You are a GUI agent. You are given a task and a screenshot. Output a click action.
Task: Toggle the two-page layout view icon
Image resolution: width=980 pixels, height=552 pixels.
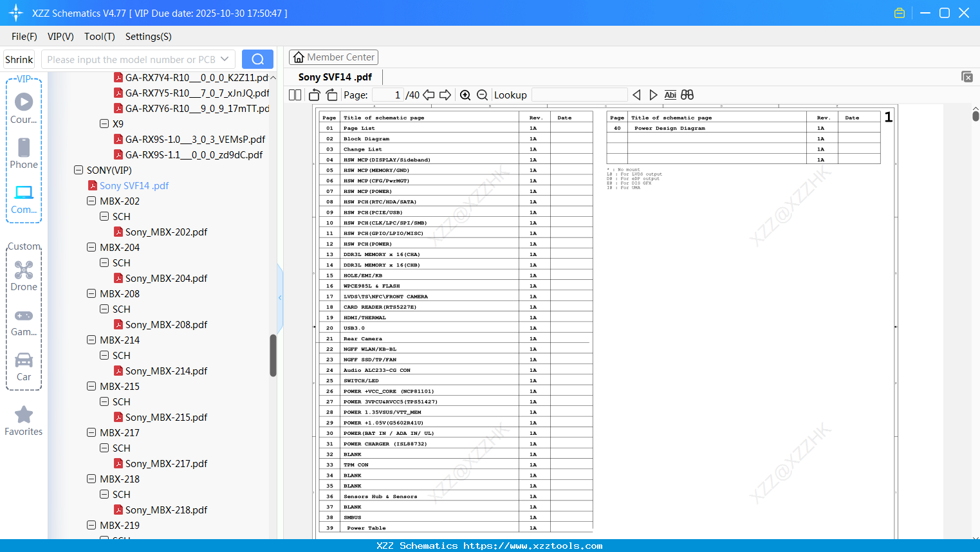(295, 95)
